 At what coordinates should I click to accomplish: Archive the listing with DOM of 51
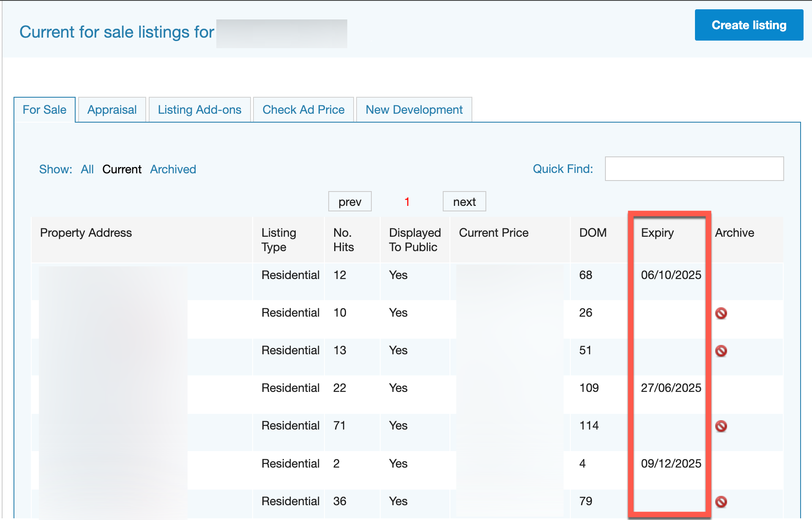pyautogui.click(x=721, y=351)
